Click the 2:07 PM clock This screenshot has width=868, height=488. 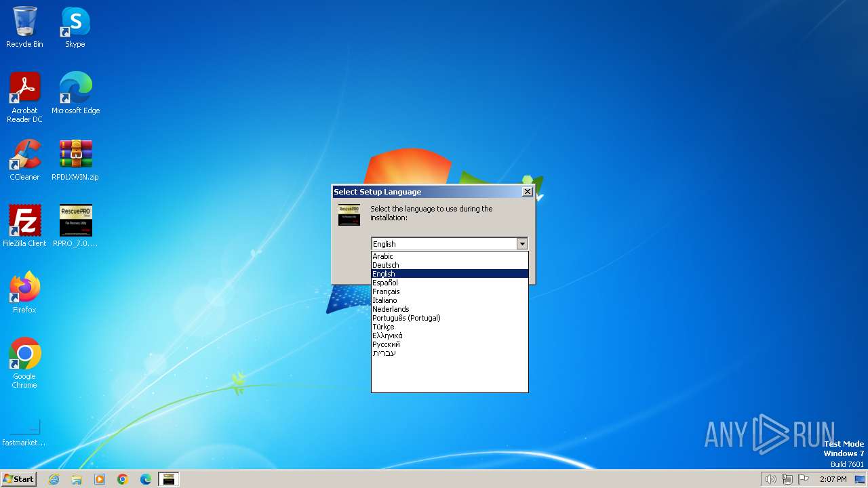pyautogui.click(x=833, y=479)
